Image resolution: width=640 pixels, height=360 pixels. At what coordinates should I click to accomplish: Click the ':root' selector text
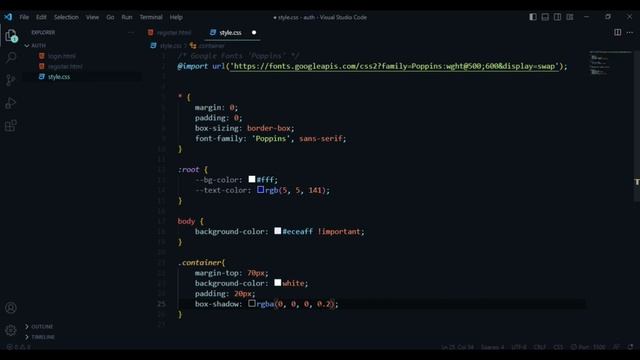[189, 169]
